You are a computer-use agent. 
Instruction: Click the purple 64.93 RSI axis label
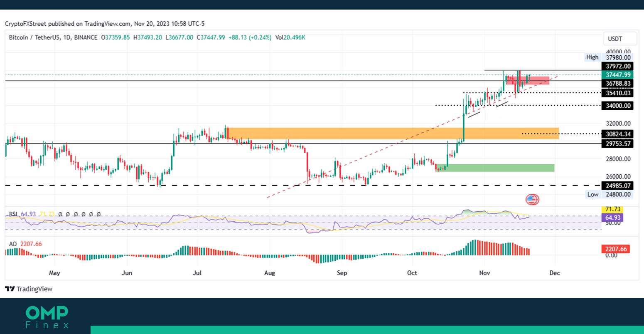pyautogui.click(x=612, y=218)
